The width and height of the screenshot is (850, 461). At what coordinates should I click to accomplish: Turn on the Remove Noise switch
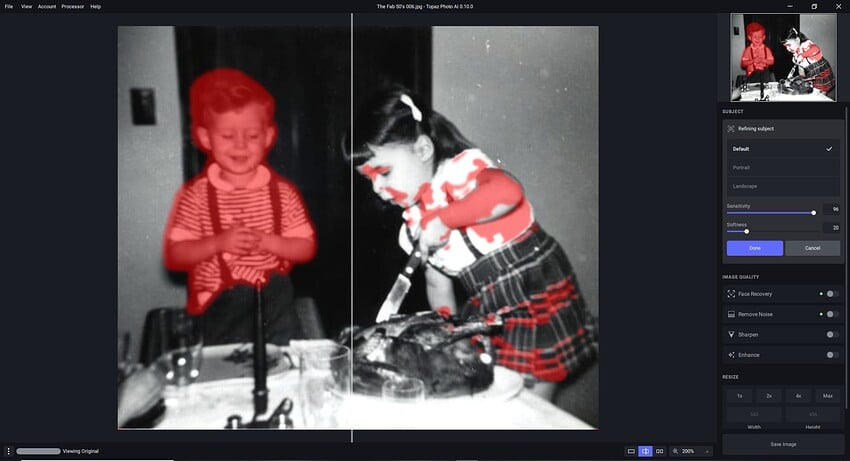click(832, 314)
